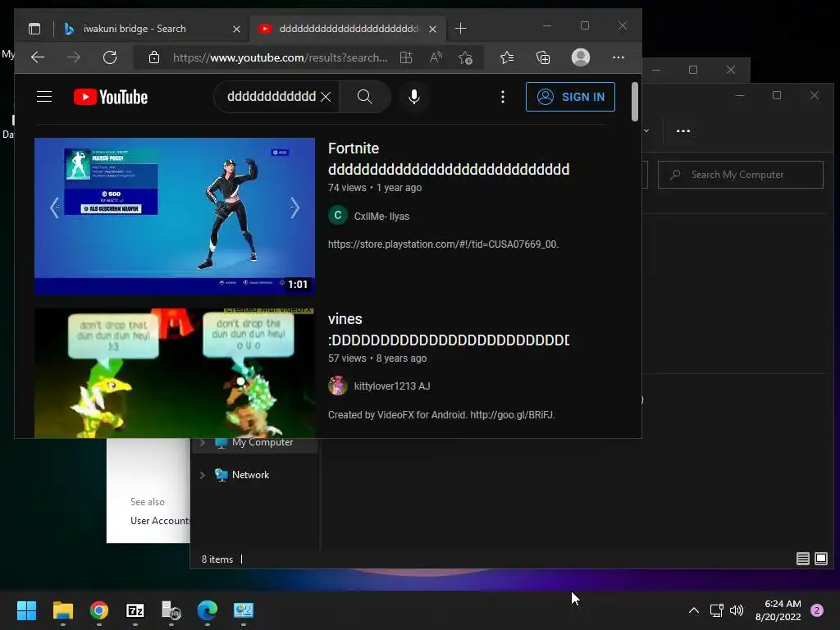840x630 pixels.
Task: Open the YouTube hamburger guide menu
Action: (x=44, y=97)
